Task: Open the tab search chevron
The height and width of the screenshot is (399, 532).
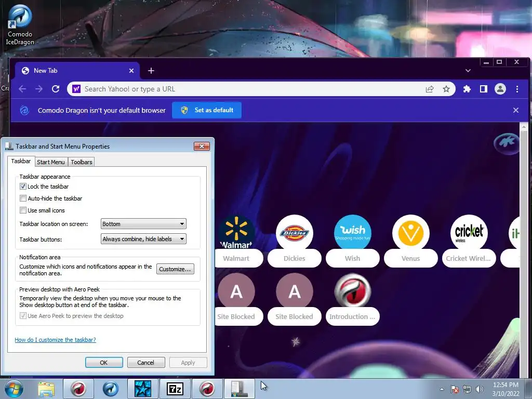Action: click(x=468, y=71)
